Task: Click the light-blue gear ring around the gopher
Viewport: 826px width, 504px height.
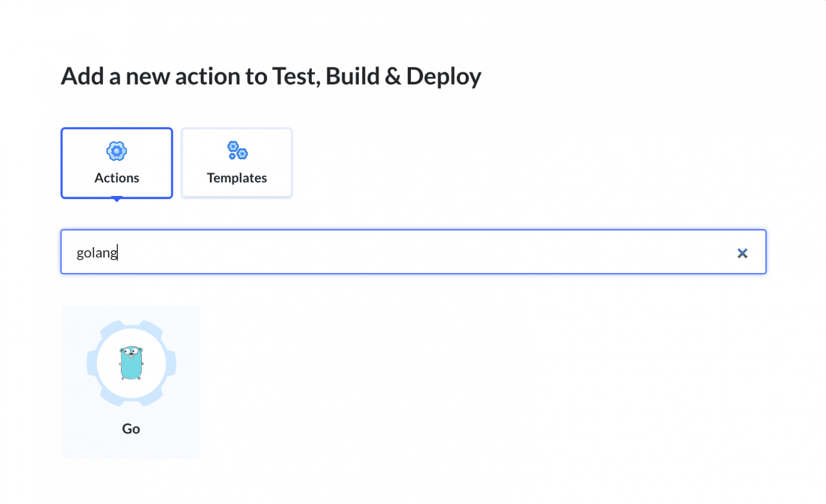Action: point(95,363)
